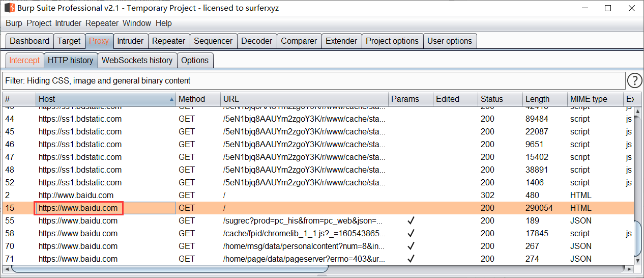Screen dimensions: 644x278
Task: Open the Decoder tab
Action: (x=257, y=41)
